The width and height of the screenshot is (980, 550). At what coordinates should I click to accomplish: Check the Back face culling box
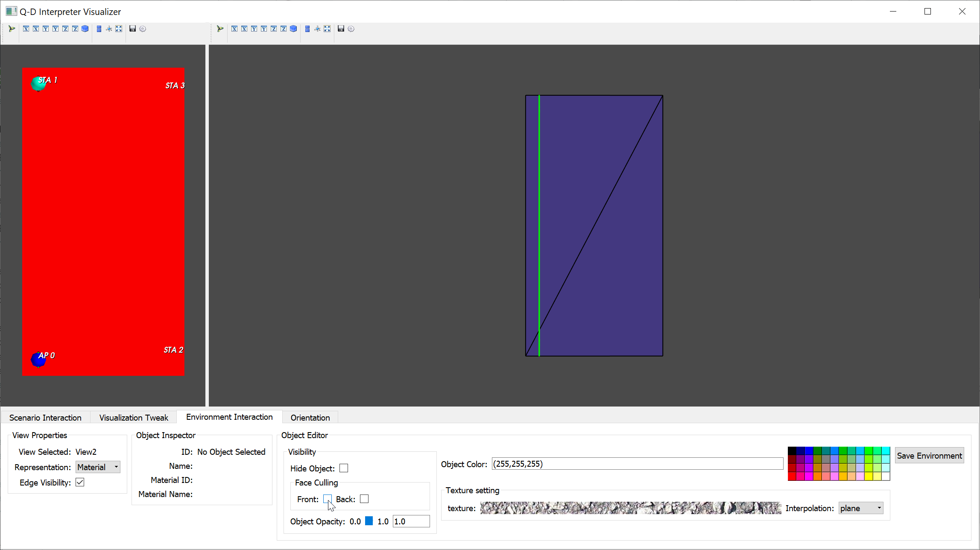364,499
